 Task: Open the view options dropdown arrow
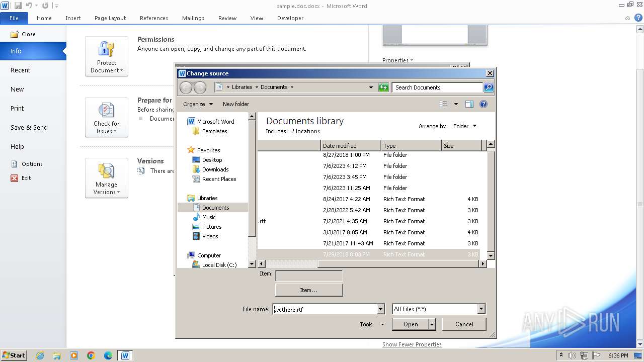456,104
